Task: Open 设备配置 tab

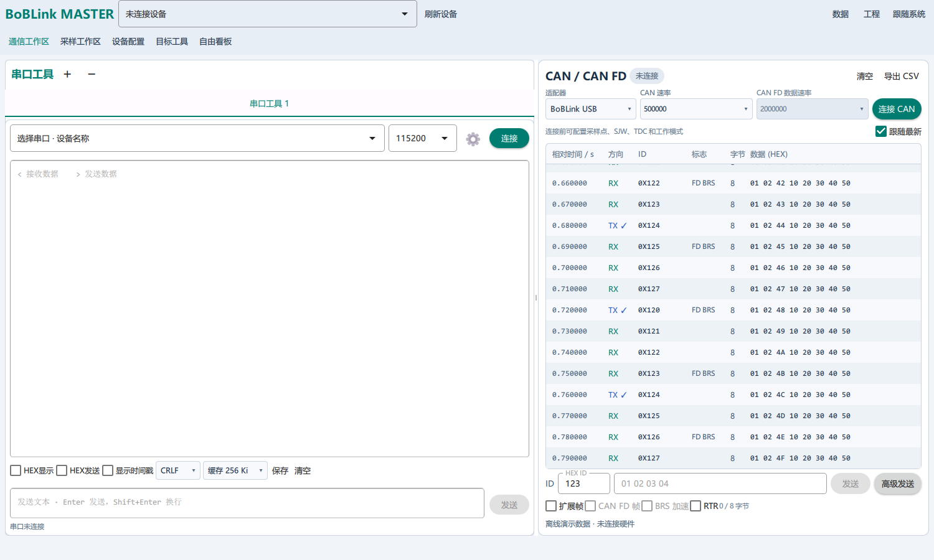Action: pyautogui.click(x=128, y=42)
